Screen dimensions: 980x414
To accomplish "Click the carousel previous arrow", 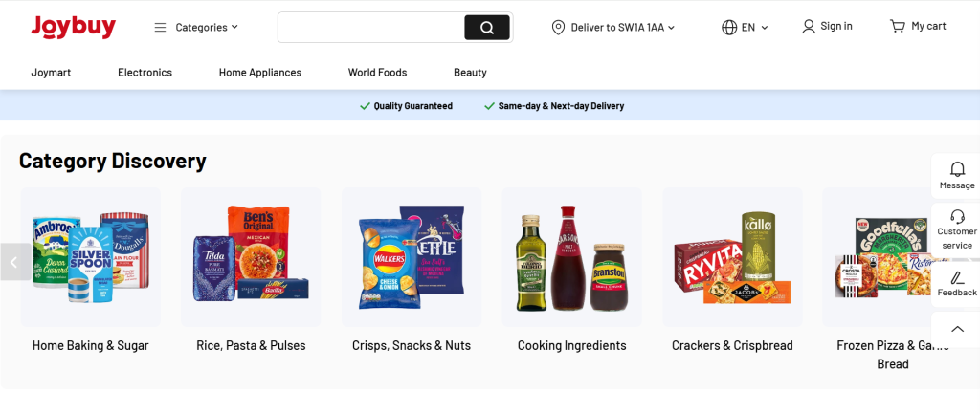I will coord(13,262).
